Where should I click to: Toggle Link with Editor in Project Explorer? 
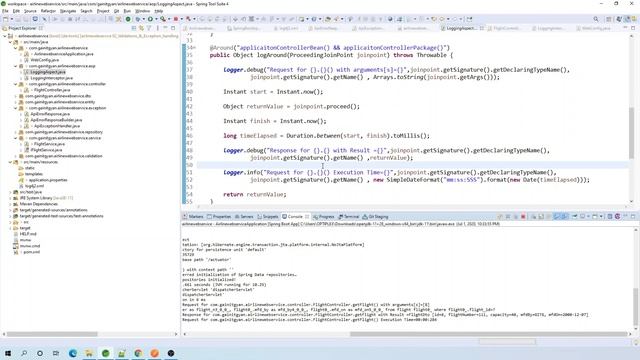(141, 28)
